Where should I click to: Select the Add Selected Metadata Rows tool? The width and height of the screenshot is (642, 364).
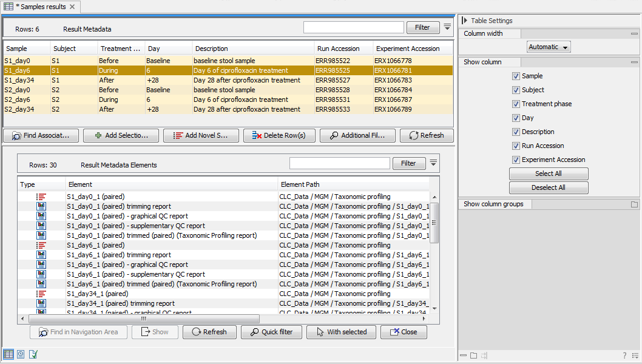(x=121, y=135)
